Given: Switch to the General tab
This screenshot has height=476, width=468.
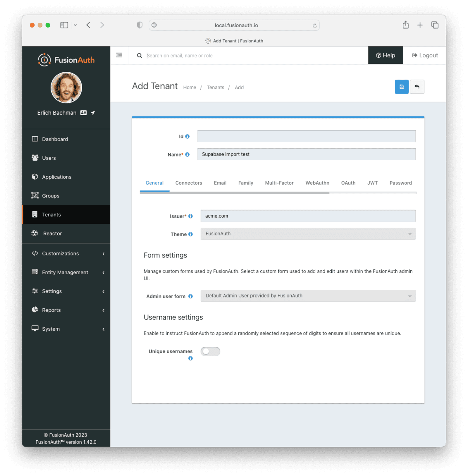Looking at the screenshot, I should click(x=154, y=183).
